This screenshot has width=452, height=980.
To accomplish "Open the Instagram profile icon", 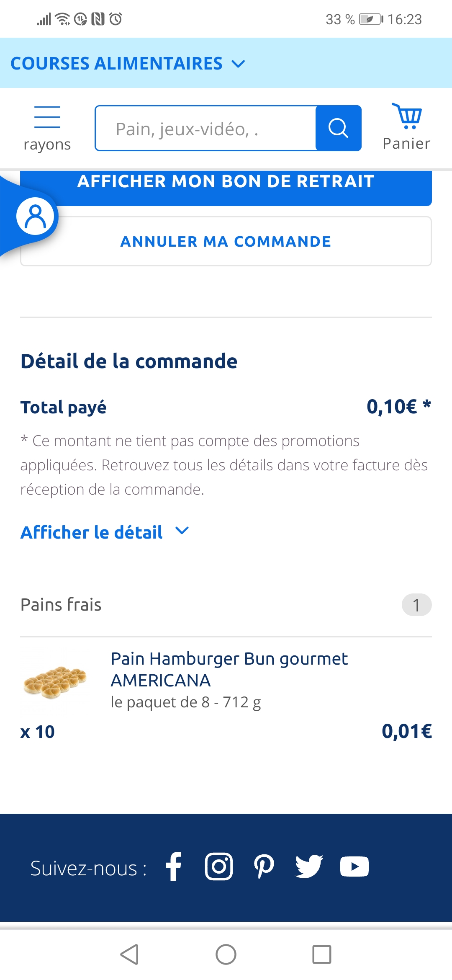I will 219,867.
